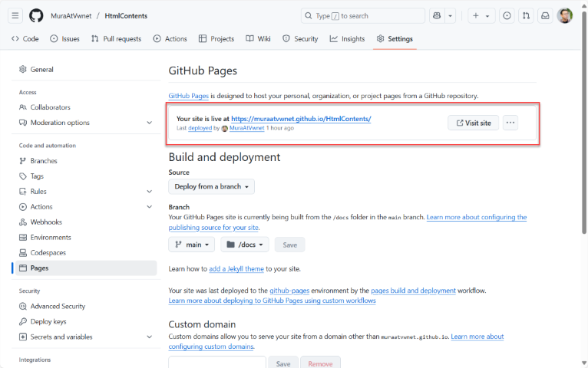The height and width of the screenshot is (368, 588).
Task: Open the Copilot dropdown arrow
Action: pyautogui.click(x=450, y=16)
